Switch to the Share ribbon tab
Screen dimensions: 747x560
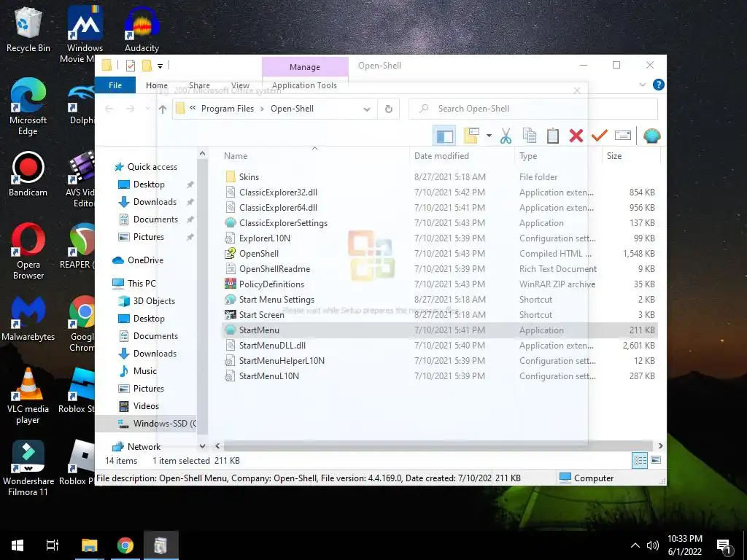tap(199, 85)
